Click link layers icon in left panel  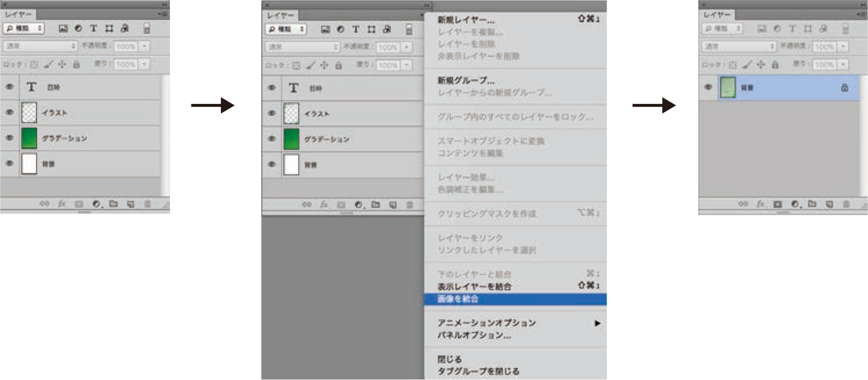(x=44, y=204)
